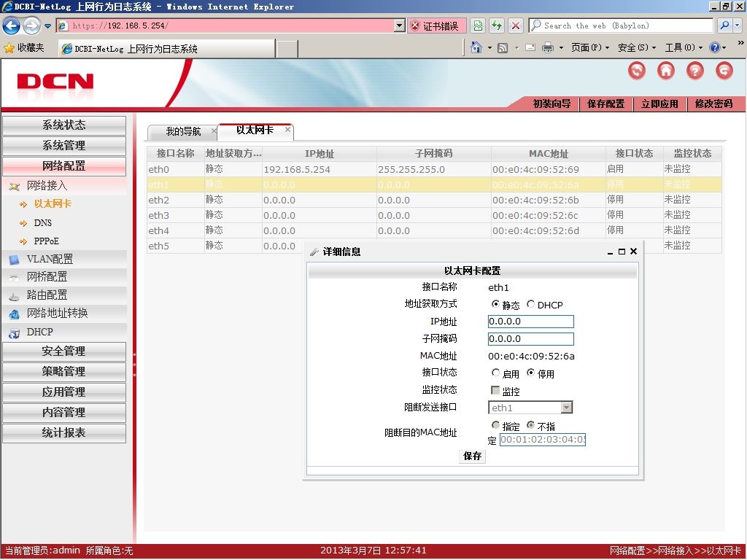Open the 网桥配置 sidebar item
This screenshot has height=560, width=747.
[x=47, y=277]
